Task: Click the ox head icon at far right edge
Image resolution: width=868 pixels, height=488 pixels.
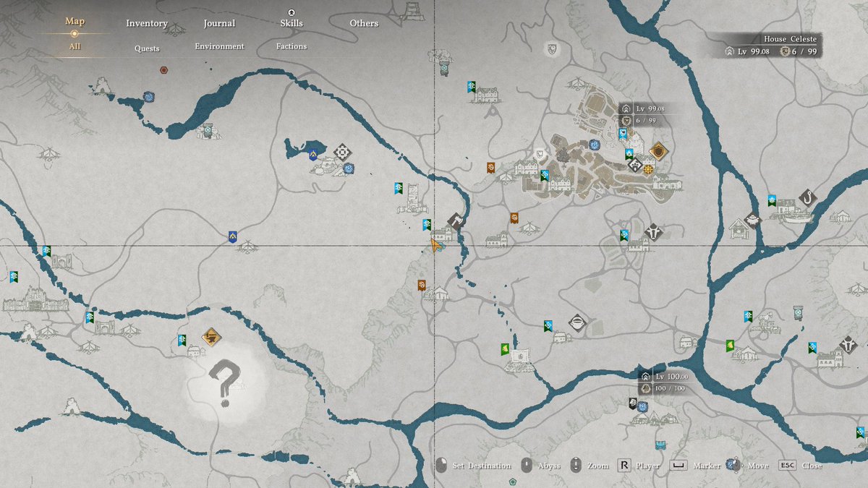Action: 848,344
